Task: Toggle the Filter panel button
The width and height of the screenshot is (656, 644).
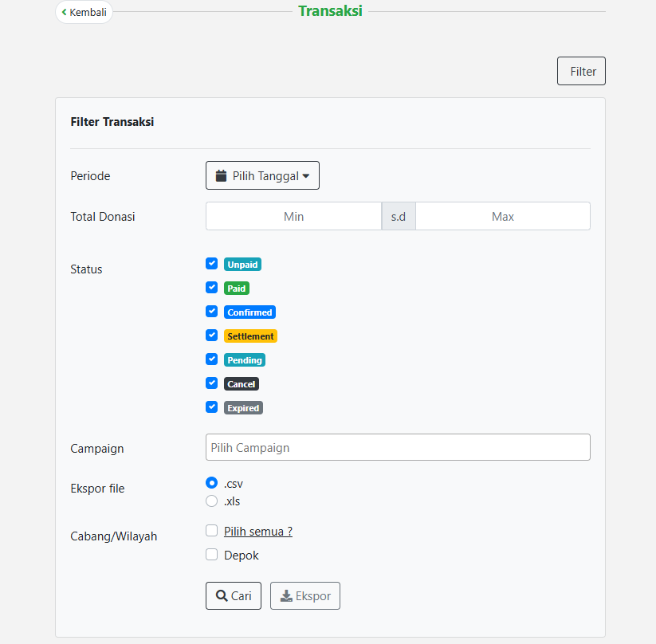Action: (581, 71)
